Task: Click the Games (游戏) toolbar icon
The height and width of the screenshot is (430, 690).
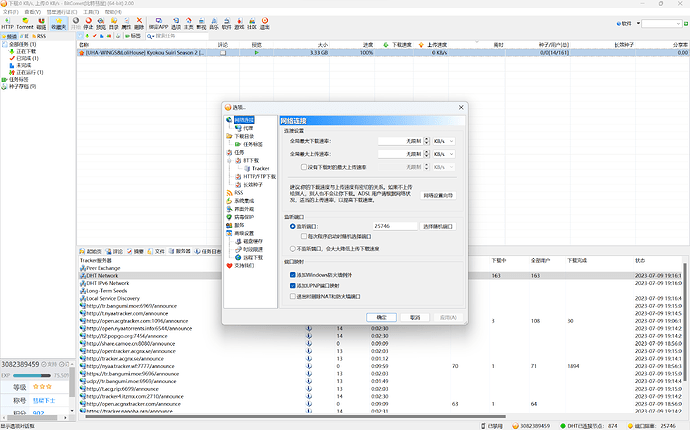Action: click(239, 23)
